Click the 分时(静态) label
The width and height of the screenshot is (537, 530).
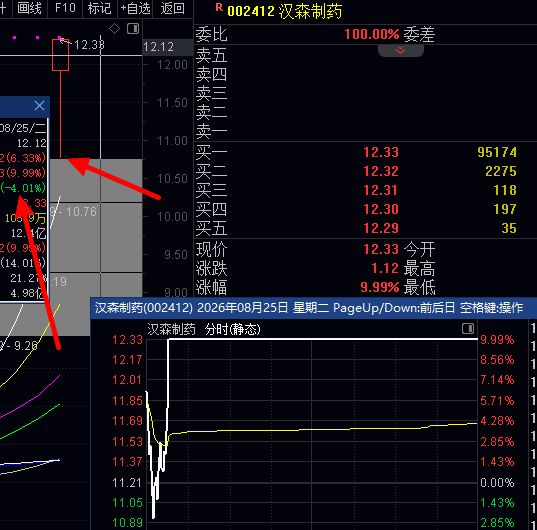point(233,329)
